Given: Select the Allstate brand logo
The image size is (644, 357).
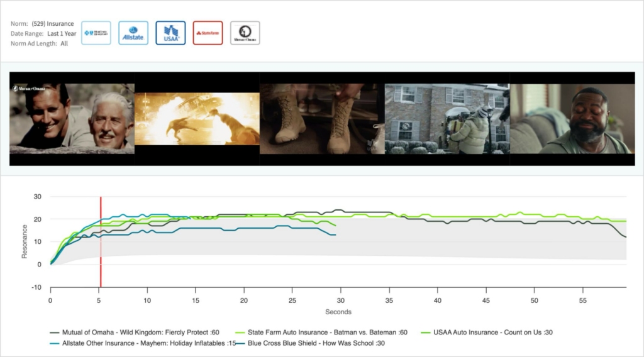Looking at the screenshot, I should [x=133, y=33].
